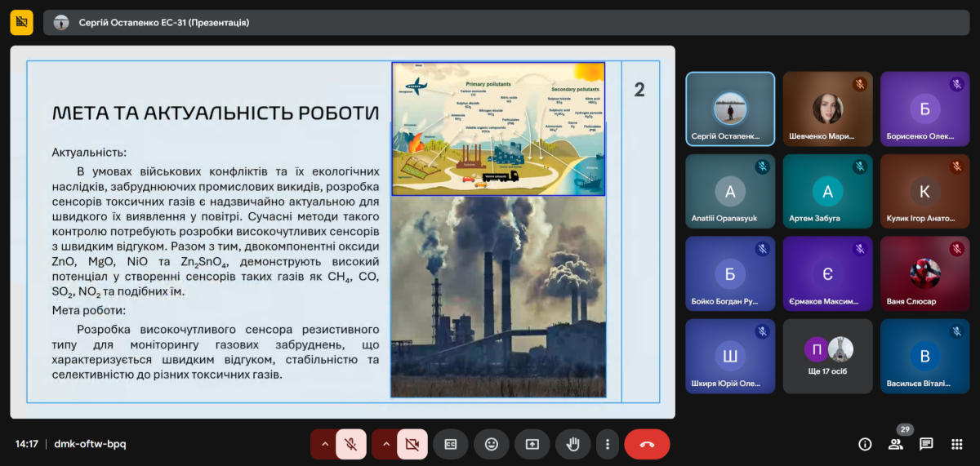This screenshot has height=466, width=980.
Task: Click the 14:17 clock text
Action: coord(27,444)
